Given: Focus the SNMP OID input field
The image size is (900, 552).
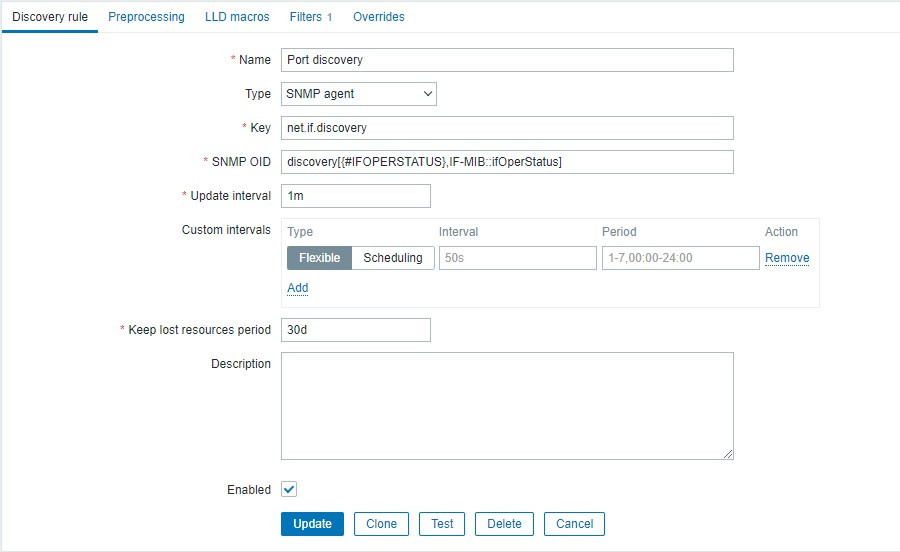Looking at the screenshot, I should click(507, 162).
